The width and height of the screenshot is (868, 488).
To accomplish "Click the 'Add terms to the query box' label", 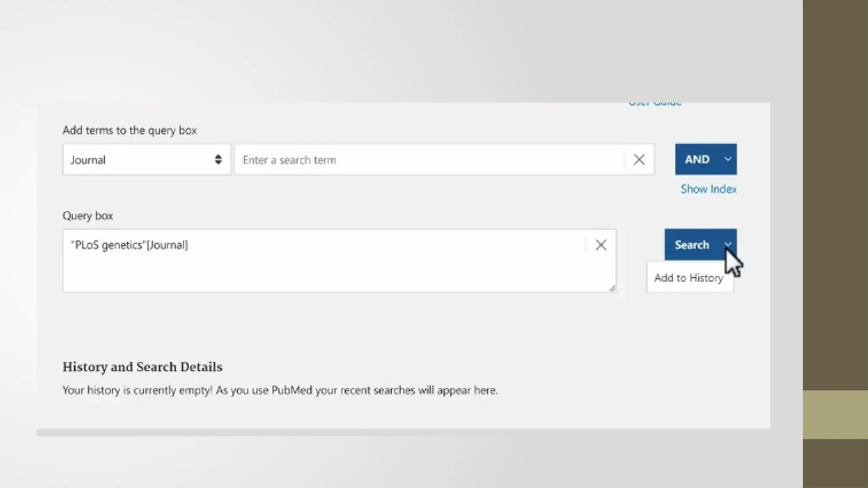I will [129, 130].
